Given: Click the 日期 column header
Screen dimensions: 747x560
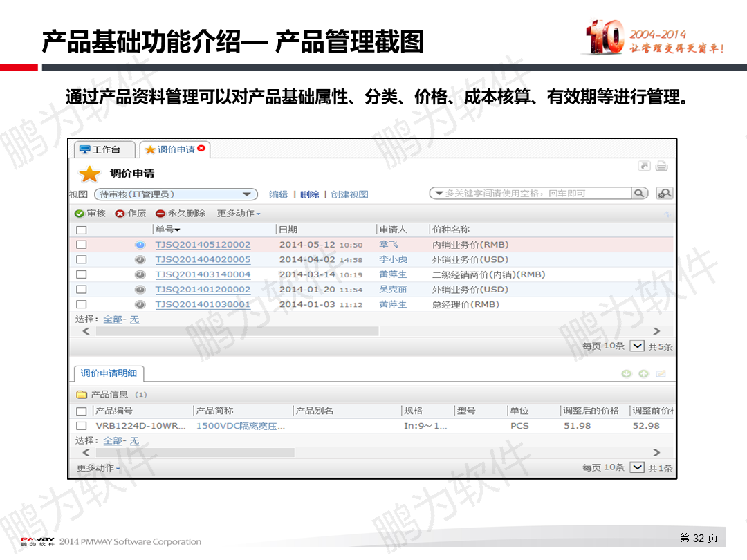Looking at the screenshot, I should 288,230.
